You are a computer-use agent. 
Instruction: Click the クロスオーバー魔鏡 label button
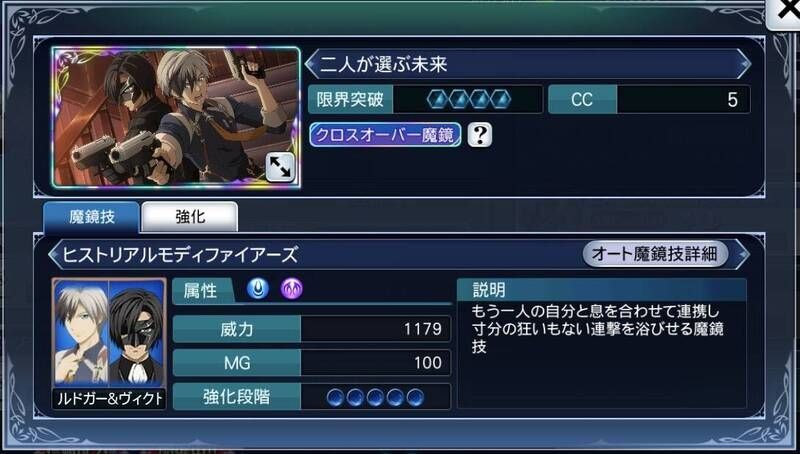click(x=385, y=135)
